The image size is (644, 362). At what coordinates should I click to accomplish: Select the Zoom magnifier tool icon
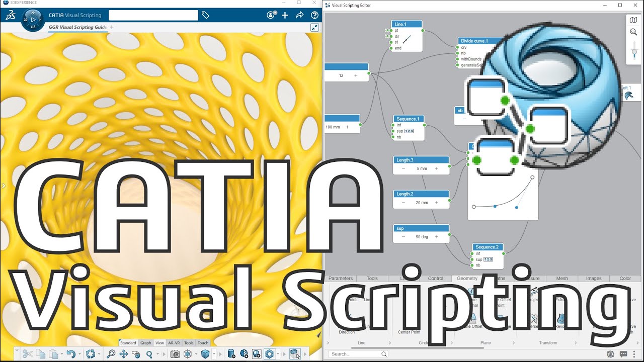(149, 354)
